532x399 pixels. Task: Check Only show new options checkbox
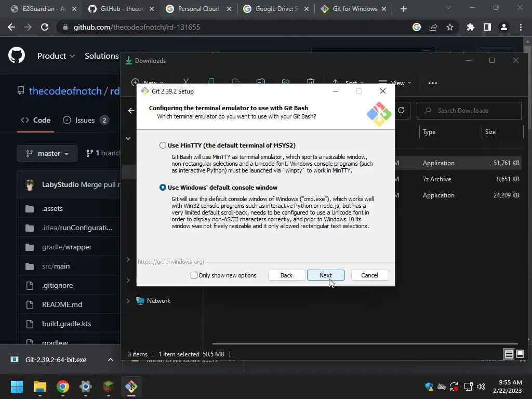click(x=194, y=275)
